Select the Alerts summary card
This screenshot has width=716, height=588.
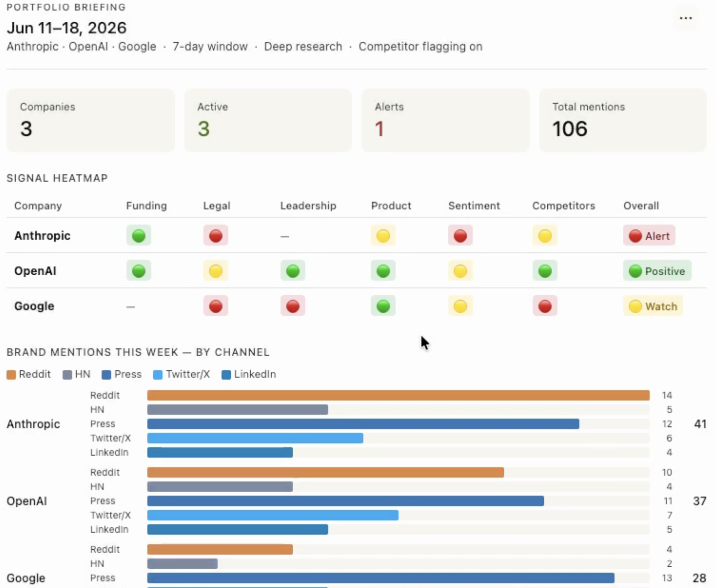(x=445, y=120)
